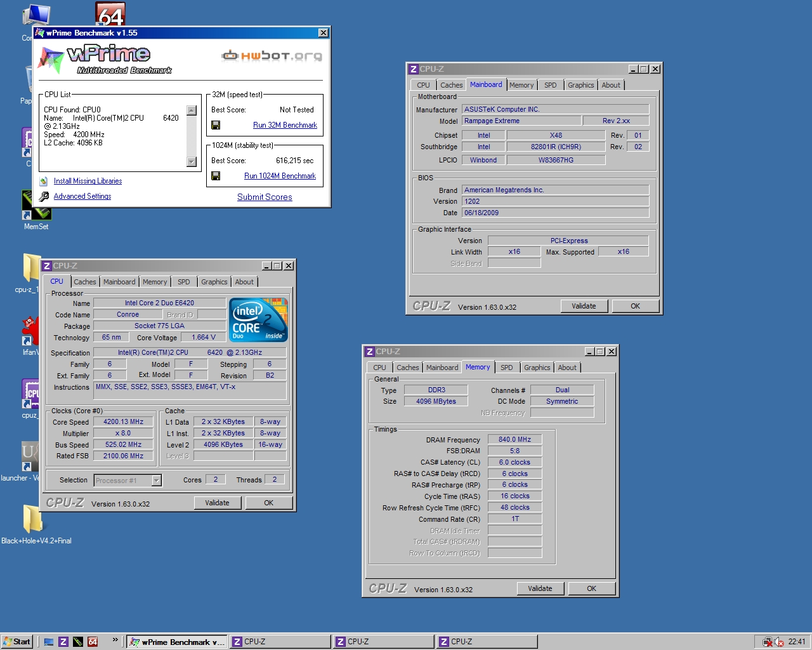Click Core Speed value 4200.13 MHz
The width and height of the screenshot is (812, 650).
123,422
